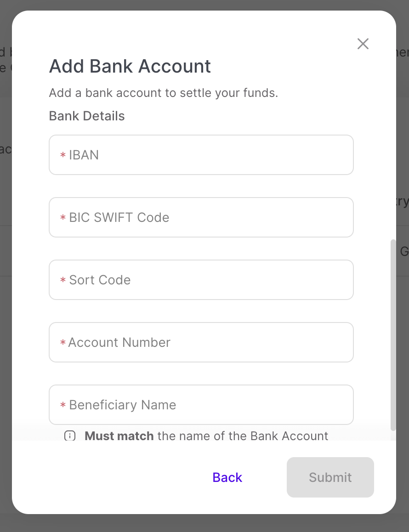Click the red asterisk in IBAN field
The width and height of the screenshot is (409, 532).
pyautogui.click(x=63, y=155)
